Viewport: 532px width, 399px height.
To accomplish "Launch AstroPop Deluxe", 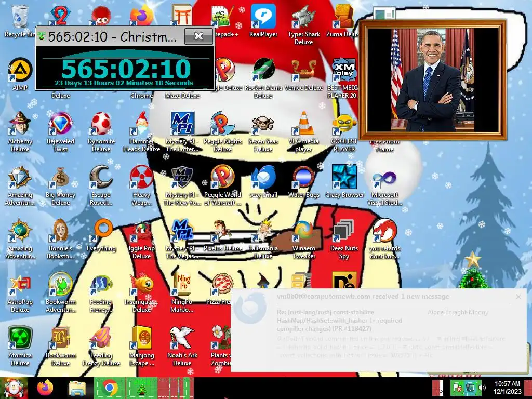I will pyautogui.click(x=20, y=293).
